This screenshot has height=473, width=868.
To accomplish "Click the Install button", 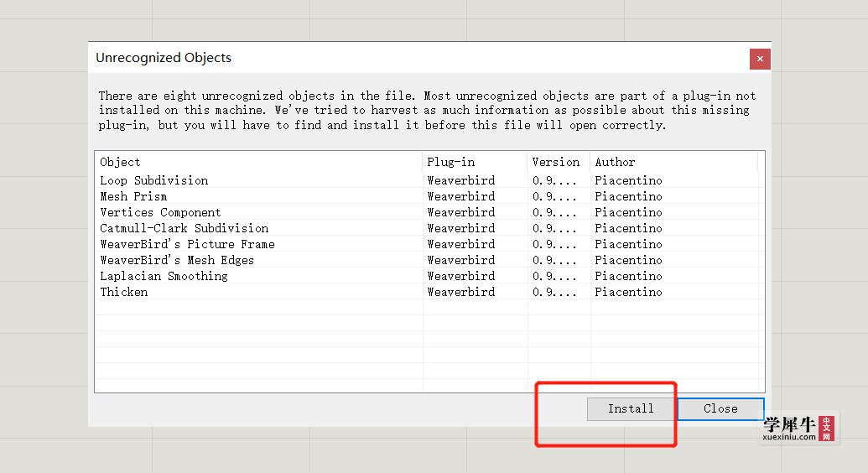I will click(631, 408).
